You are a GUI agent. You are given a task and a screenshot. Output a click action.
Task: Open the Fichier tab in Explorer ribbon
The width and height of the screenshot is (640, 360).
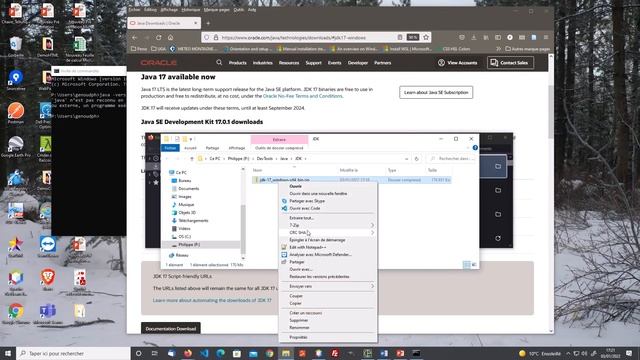(170, 148)
